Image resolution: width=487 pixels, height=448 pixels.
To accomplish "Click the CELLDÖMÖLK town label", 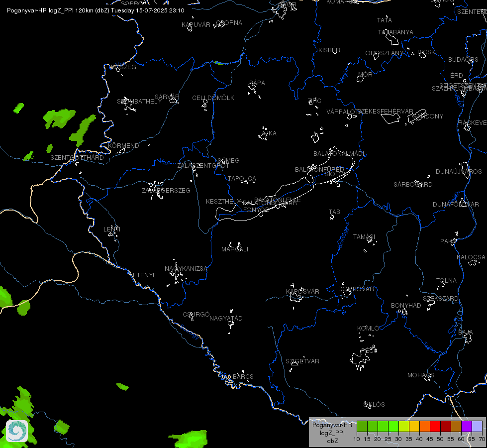I will (213, 98).
